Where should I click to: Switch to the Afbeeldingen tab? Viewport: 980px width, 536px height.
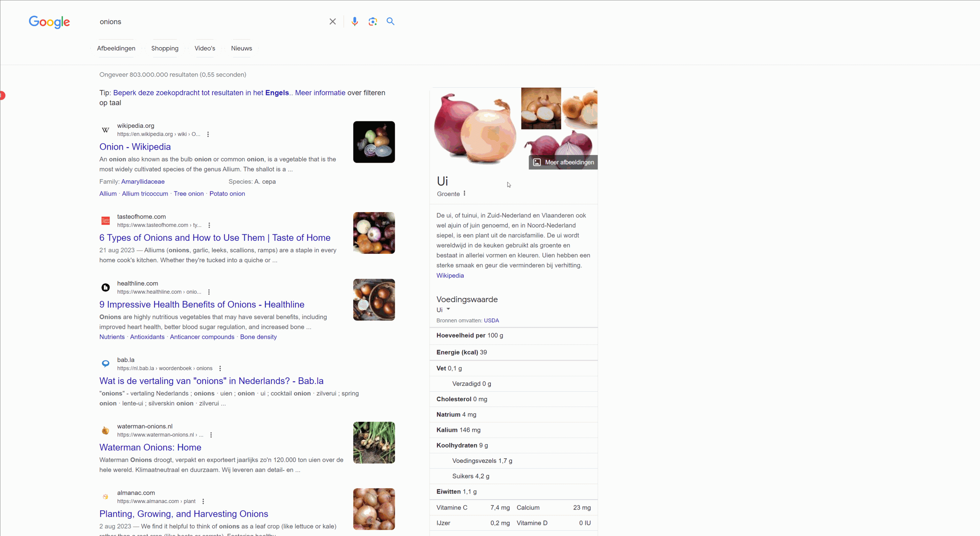coord(116,48)
